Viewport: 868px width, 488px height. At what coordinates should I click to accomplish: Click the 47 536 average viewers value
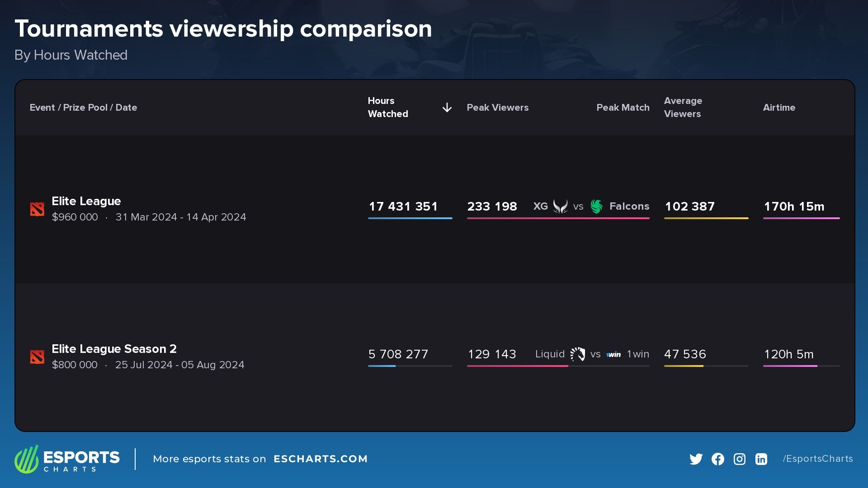[685, 354]
